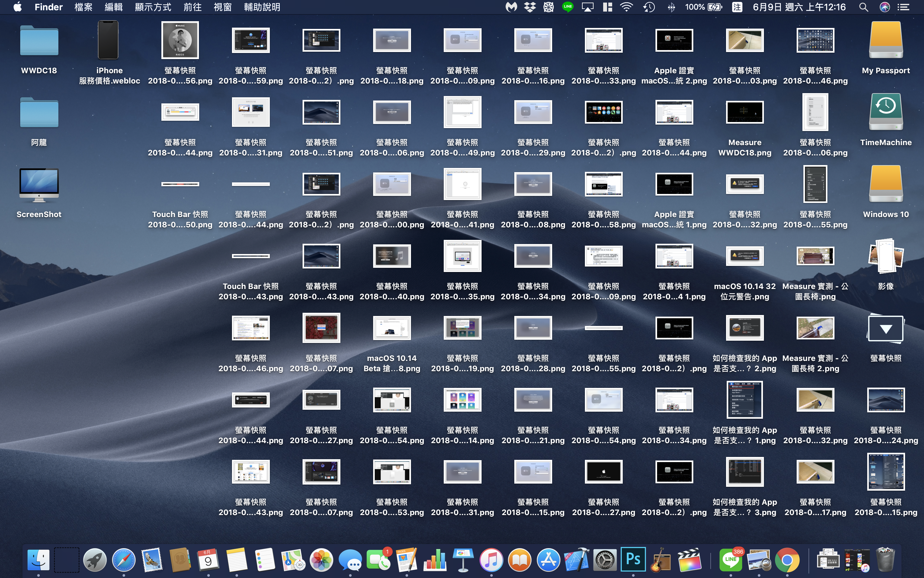The image size is (924, 578).
Task: Click the date and time 6月9日 週六
Action: 799,7
